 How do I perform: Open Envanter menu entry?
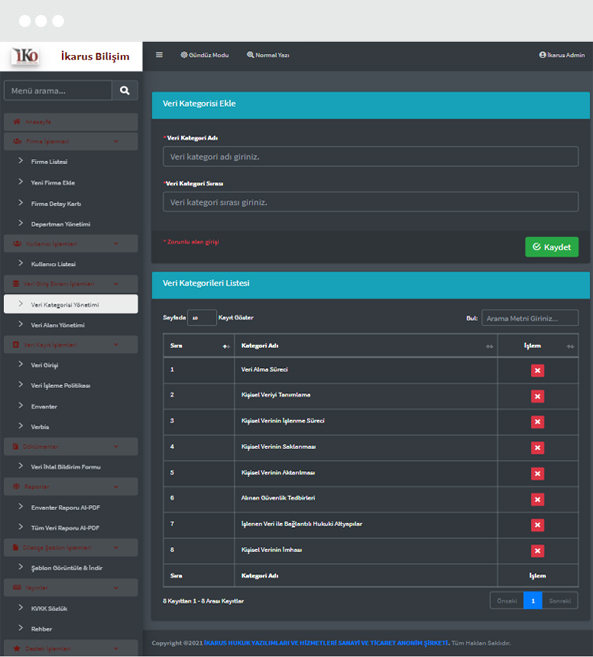[44, 406]
